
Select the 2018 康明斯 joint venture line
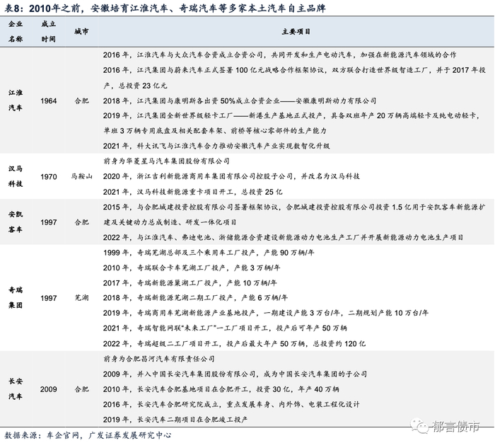tap(240, 100)
